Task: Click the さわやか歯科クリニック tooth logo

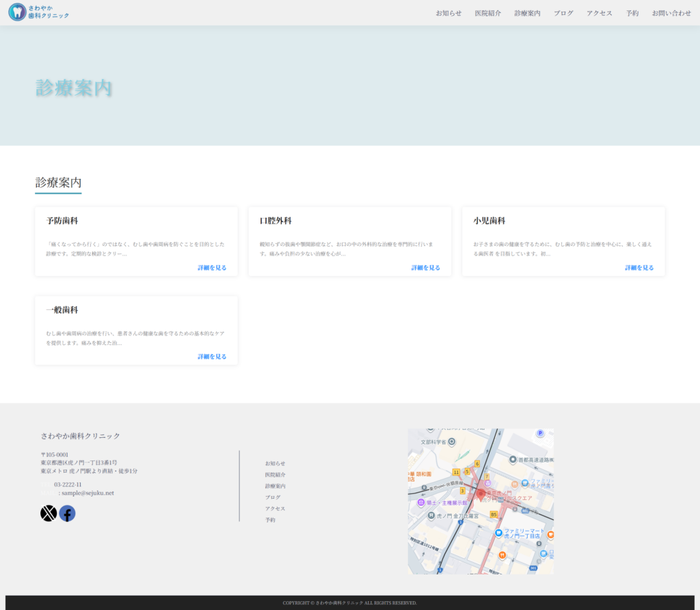Action: tap(17, 12)
